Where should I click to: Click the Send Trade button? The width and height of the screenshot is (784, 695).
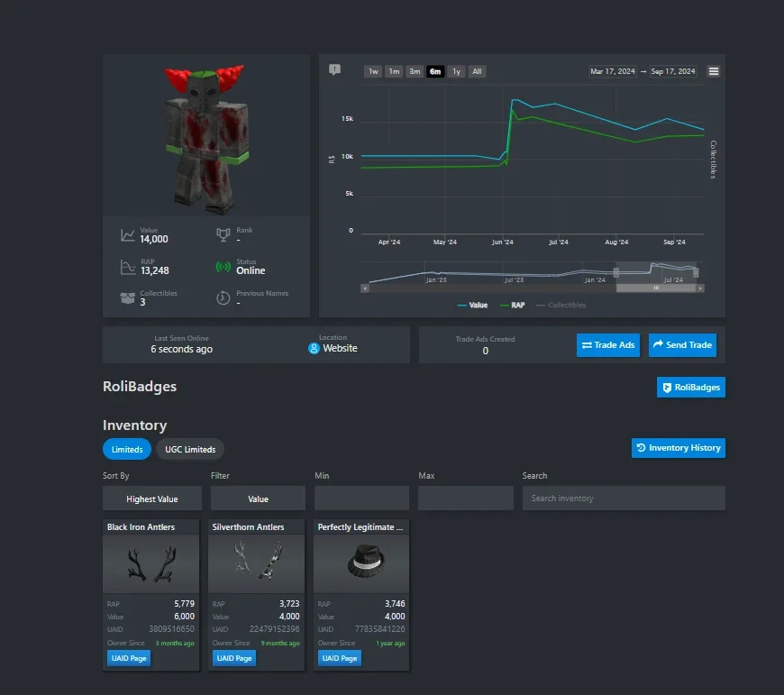tap(682, 345)
